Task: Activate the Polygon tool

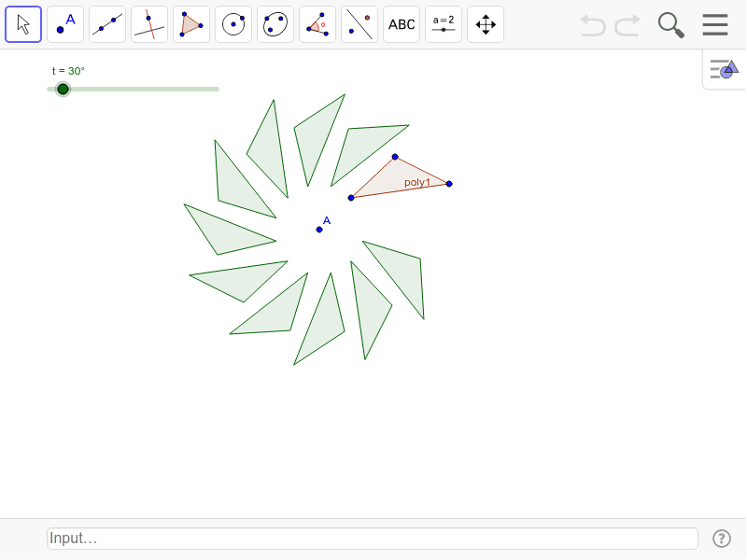Action: point(191,24)
